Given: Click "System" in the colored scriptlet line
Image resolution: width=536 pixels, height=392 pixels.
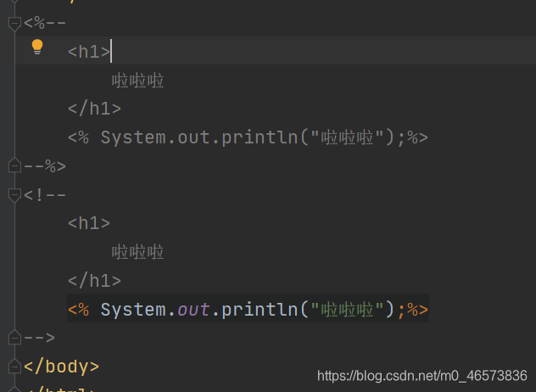Looking at the screenshot, I should [x=133, y=310].
